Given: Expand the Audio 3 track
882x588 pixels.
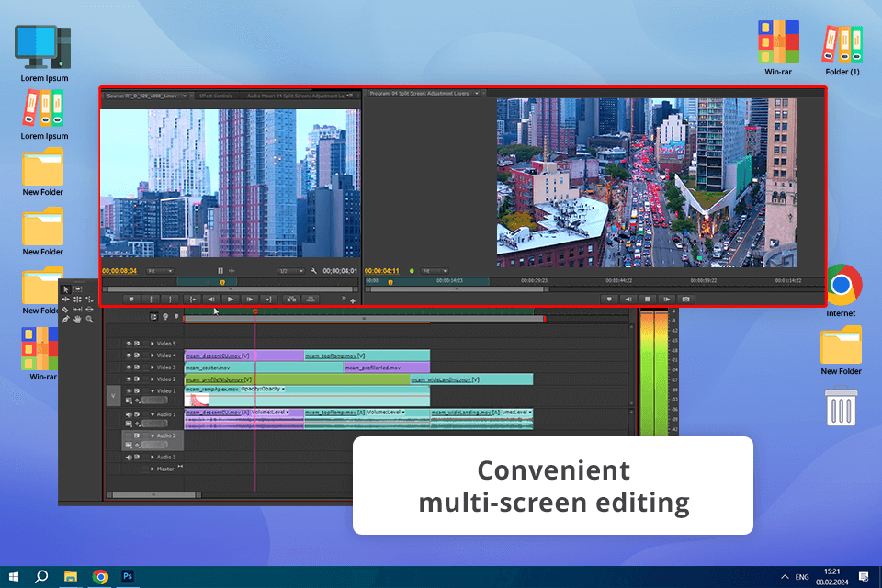Looking at the screenshot, I should point(153,457).
